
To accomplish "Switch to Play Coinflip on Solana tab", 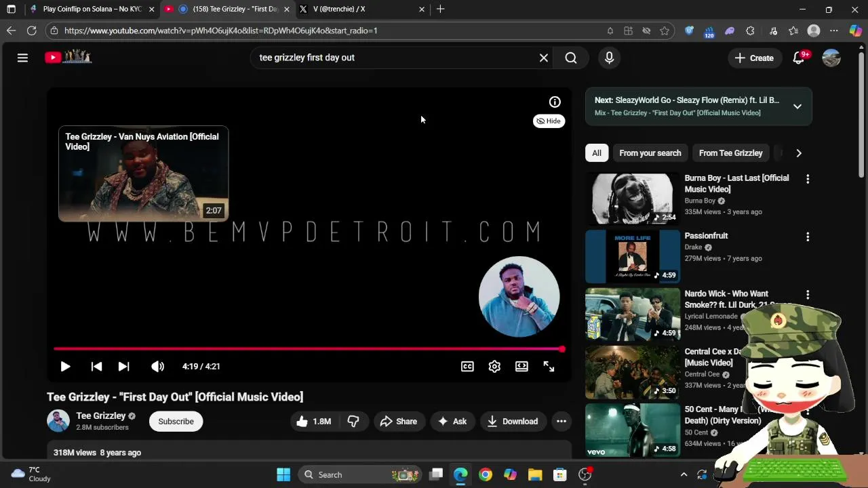I will point(92,9).
